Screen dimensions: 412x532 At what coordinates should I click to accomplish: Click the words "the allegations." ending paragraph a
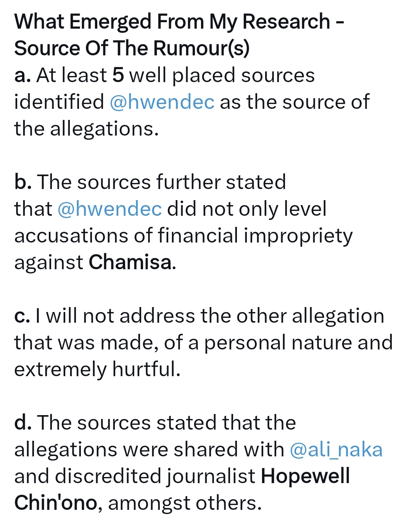(x=86, y=129)
